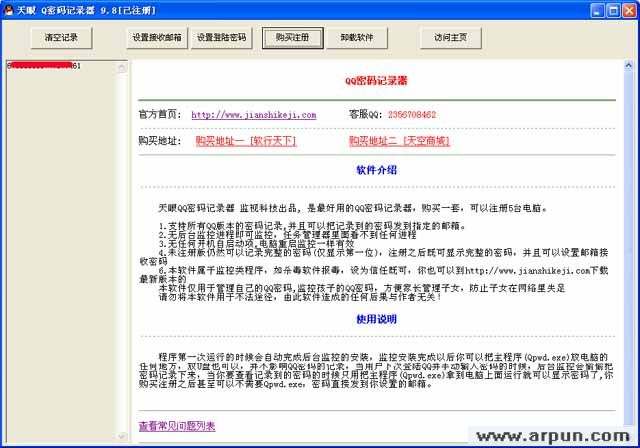The width and height of the screenshot is (640, 448).
Task: Select the redacted record ending in 61
Action: point(44,66)
